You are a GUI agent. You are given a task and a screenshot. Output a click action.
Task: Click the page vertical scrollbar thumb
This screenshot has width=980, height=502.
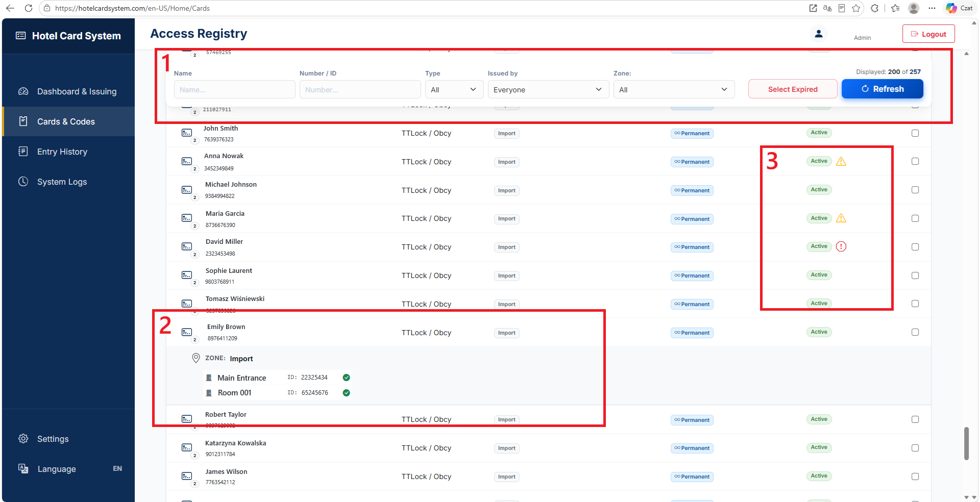click(x=966, y=443)
